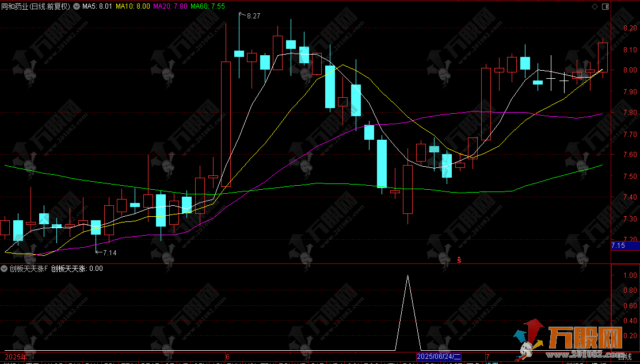This screenshot has height=364, width=640.
Task: Click the 0.60 value on the indicator axis
Action: coord(631,306)
